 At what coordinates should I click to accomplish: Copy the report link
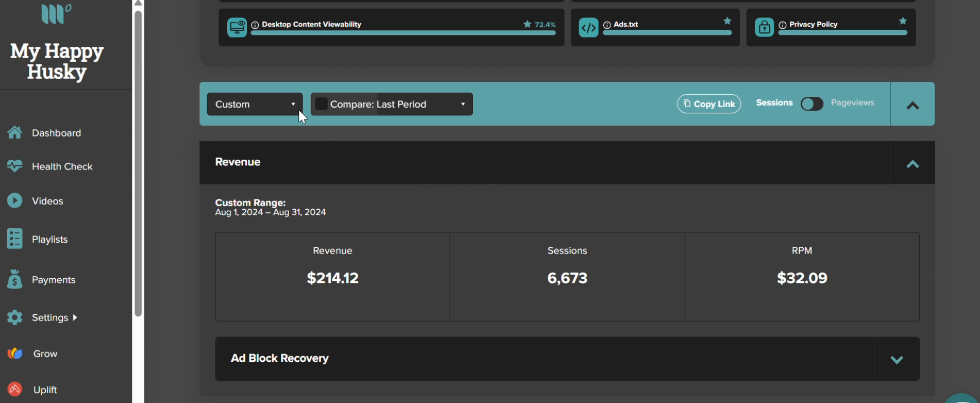point(708,104)
